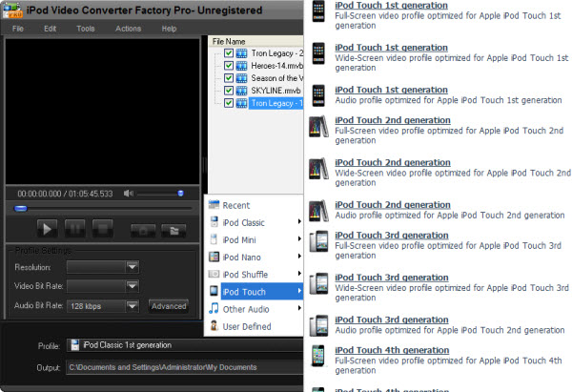Viewport: 572px width, 392px height.
Task: Click the application logo in the title bar
Action: point(12,10)
